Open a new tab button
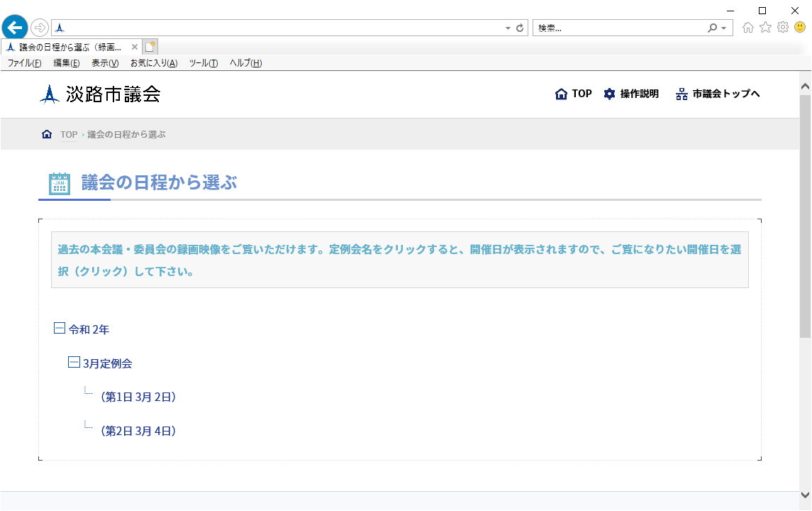Image resolution: width=812 pixels, height=511 pixels. 150,47
